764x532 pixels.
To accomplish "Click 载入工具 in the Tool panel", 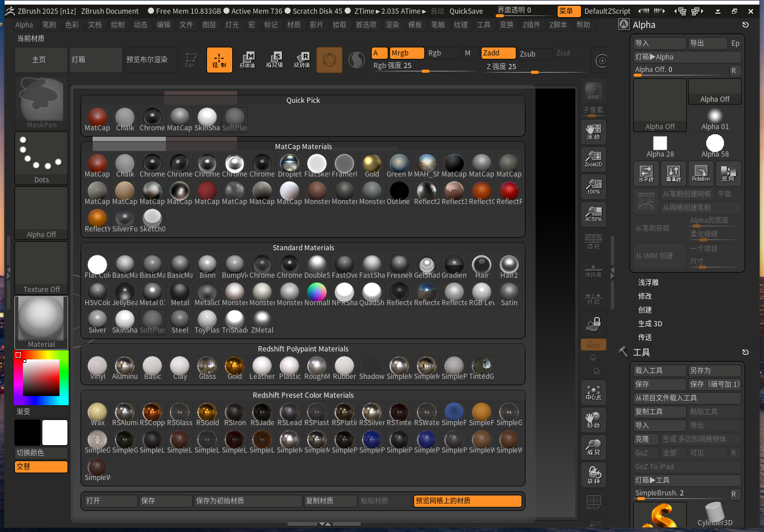I will (x=660, y=371).
